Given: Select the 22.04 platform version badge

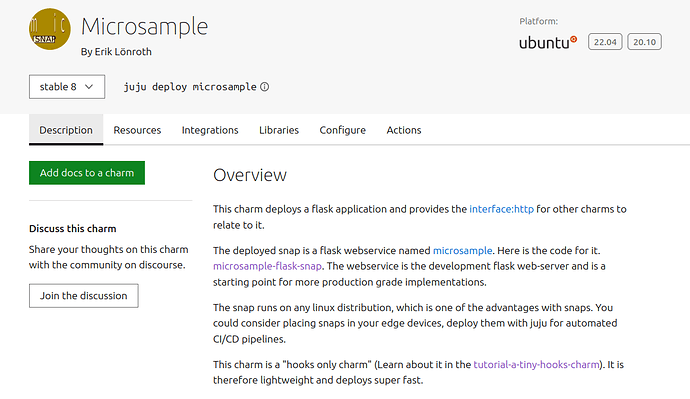Looking at the screenshot, I should coord(605,42).
